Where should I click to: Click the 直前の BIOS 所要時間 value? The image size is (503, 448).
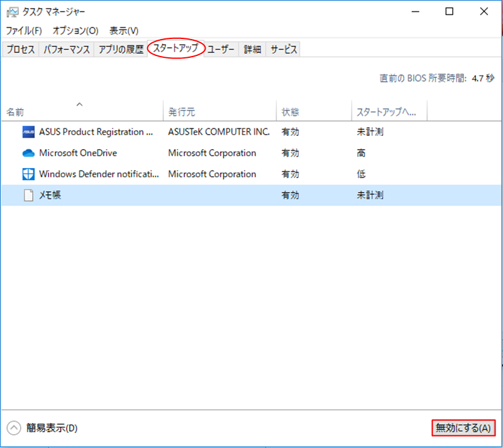[x=483, y=78]
